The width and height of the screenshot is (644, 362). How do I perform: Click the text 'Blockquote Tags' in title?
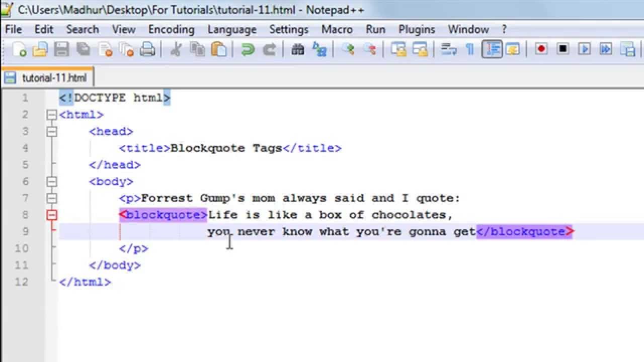[226, 148]
